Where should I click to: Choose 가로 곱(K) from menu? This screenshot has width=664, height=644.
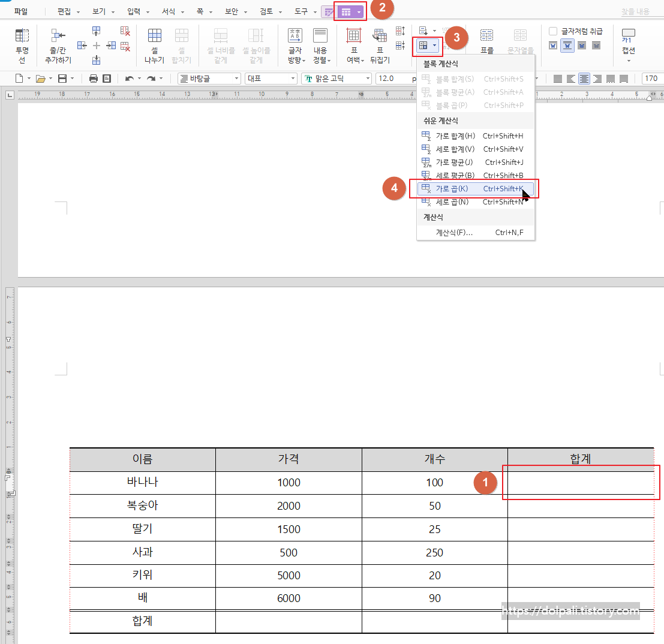click(x=475, y=188)
